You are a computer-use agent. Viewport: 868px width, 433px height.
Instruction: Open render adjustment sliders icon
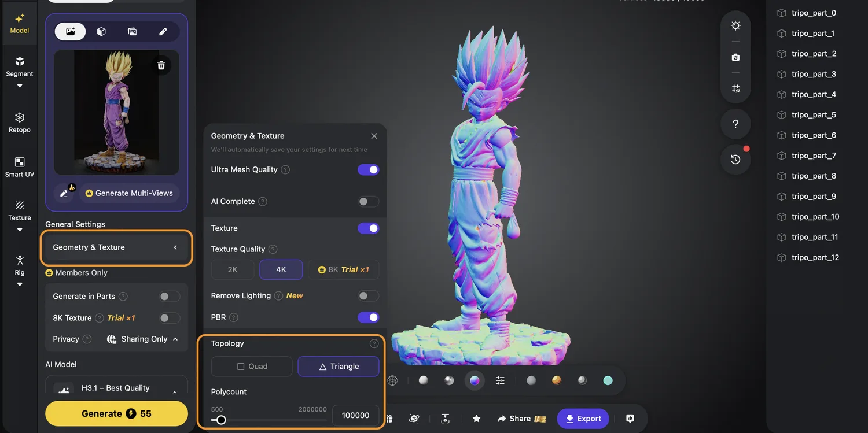pyautogui.click(x=501, y=380)
